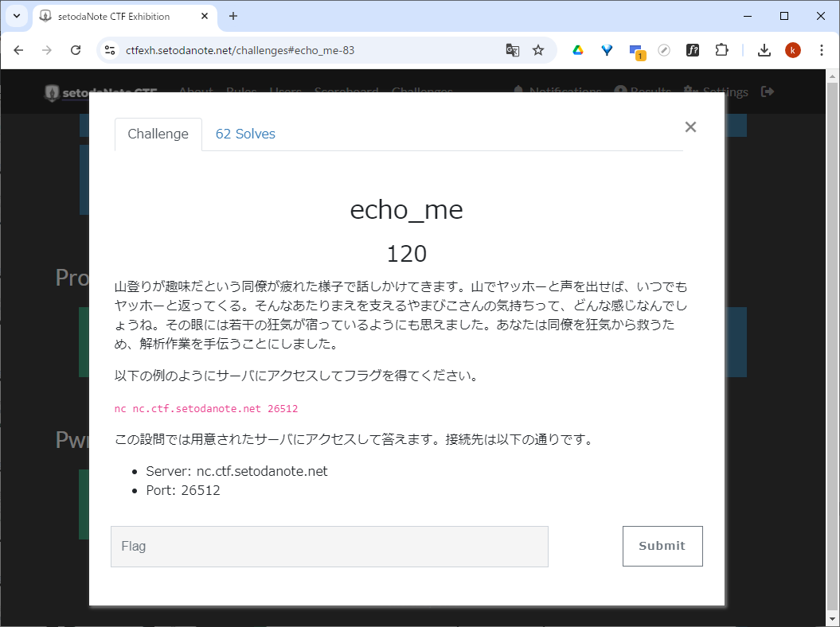Expand the tab search dropdown arrow
The width and height of the screenshot is (840, 627).
(17, 16)
